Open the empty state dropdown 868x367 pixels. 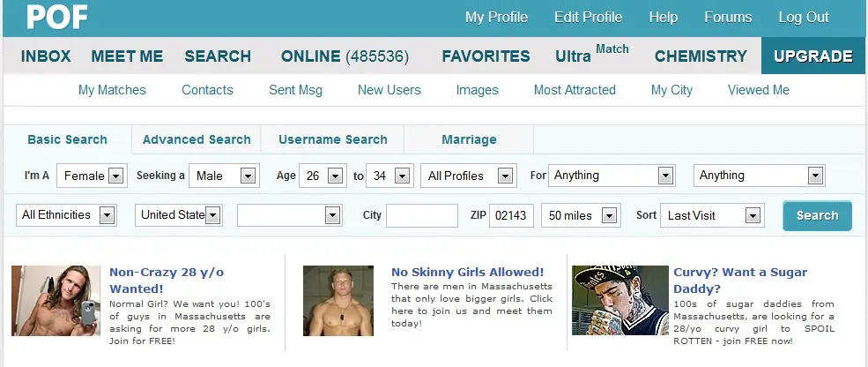290,215
